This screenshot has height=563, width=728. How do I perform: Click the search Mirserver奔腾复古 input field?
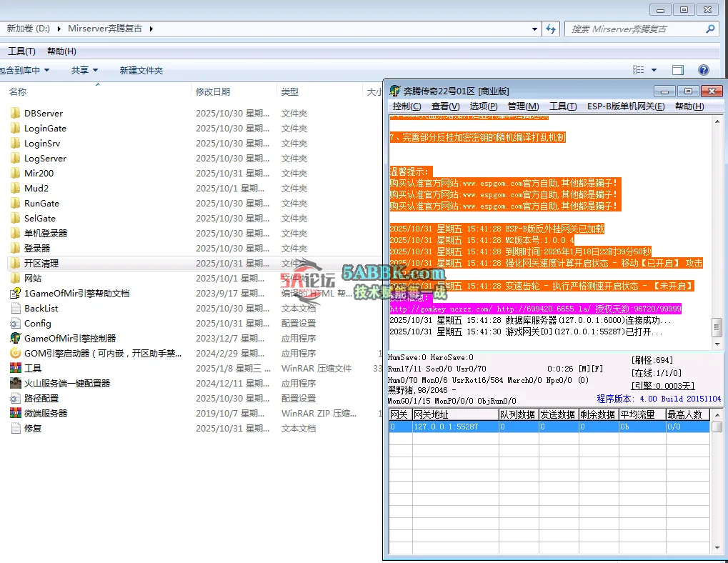[x=636, y=29]
